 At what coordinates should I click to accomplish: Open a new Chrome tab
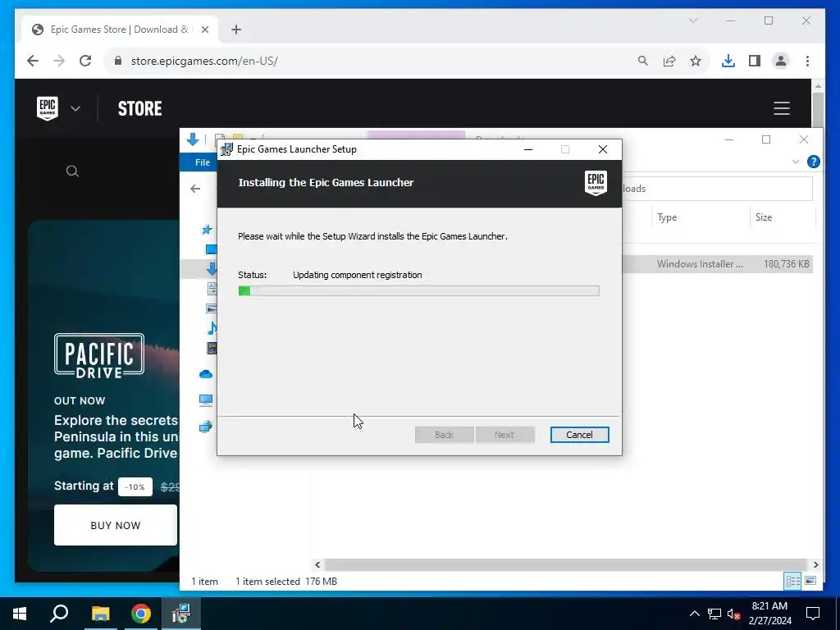(236, 30)
